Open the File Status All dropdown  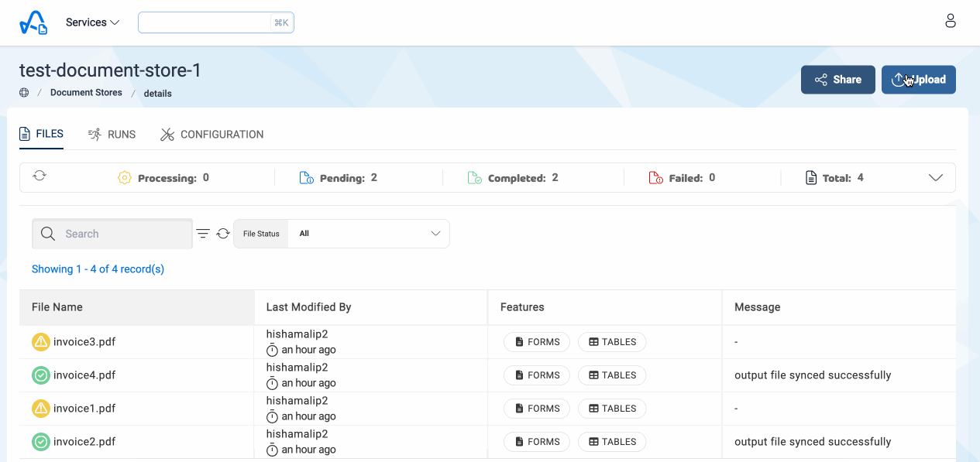[369, 234]
